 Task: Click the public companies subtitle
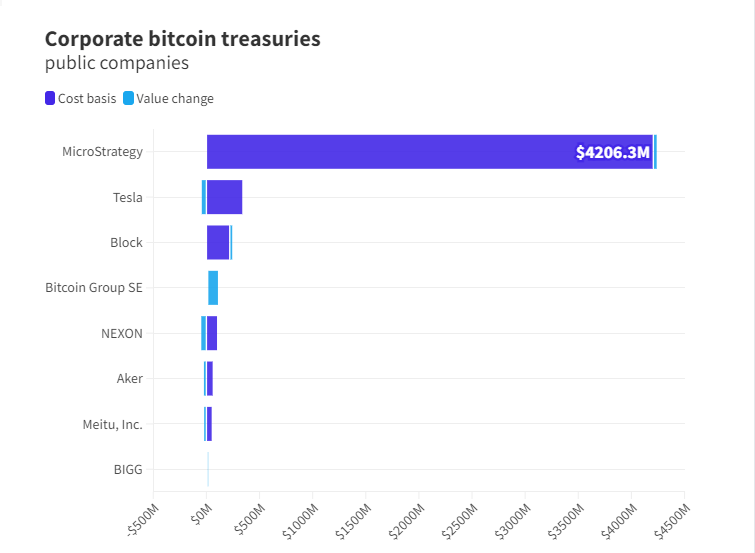117,64
